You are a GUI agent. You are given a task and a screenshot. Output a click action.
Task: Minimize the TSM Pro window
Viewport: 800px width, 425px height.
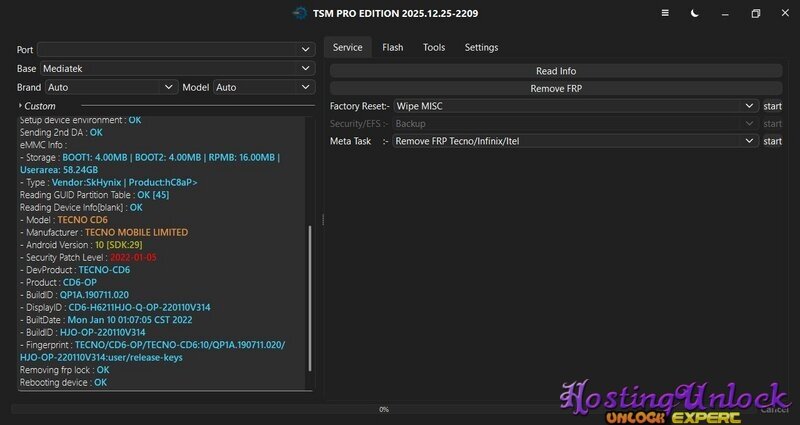[725, 14]
